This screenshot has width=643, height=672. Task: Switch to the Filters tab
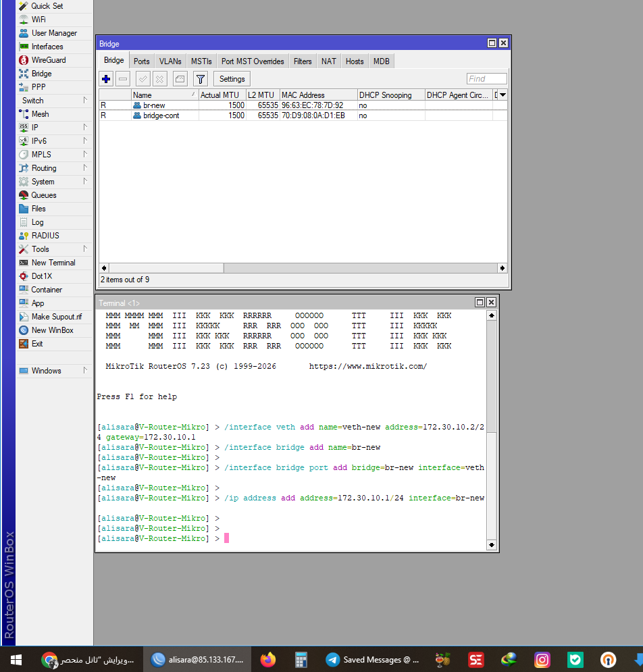pyautogui.click(x=303, y=61)
